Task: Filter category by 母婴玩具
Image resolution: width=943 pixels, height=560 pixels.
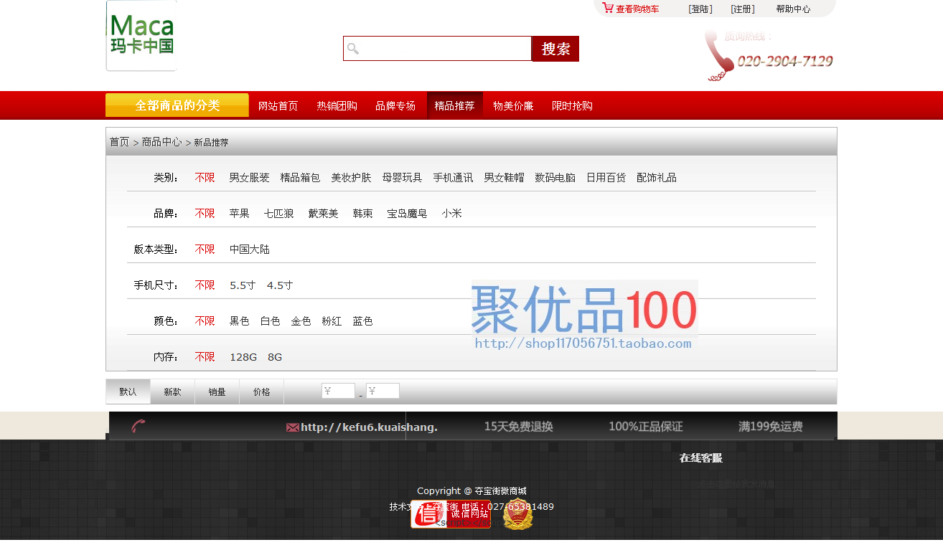Action: pos(402,177)
